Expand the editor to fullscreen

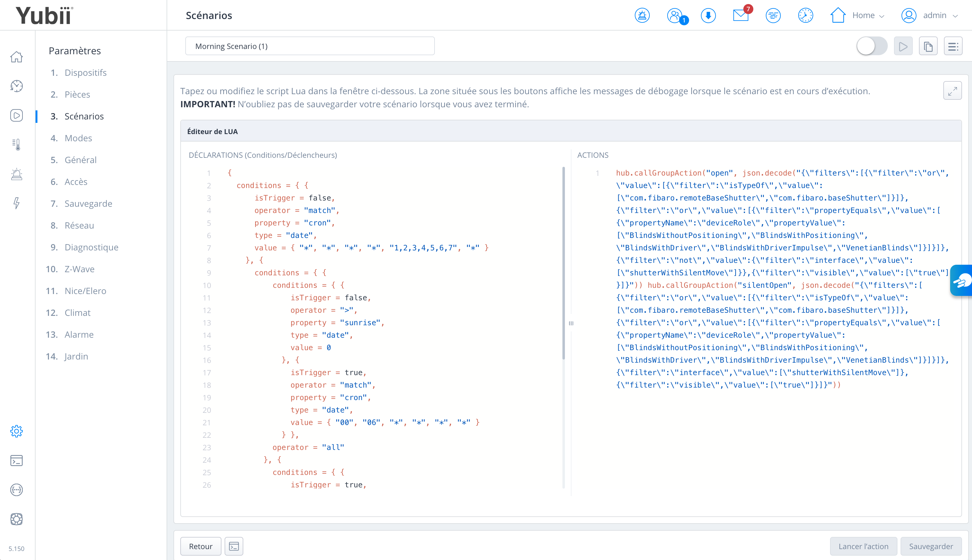pyautogui.click(x=952, y=90)
